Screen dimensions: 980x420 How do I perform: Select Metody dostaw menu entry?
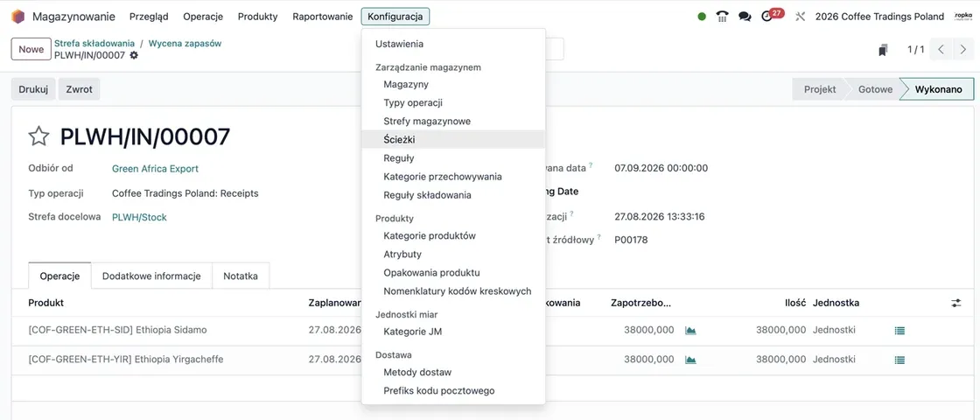point(454,372)
